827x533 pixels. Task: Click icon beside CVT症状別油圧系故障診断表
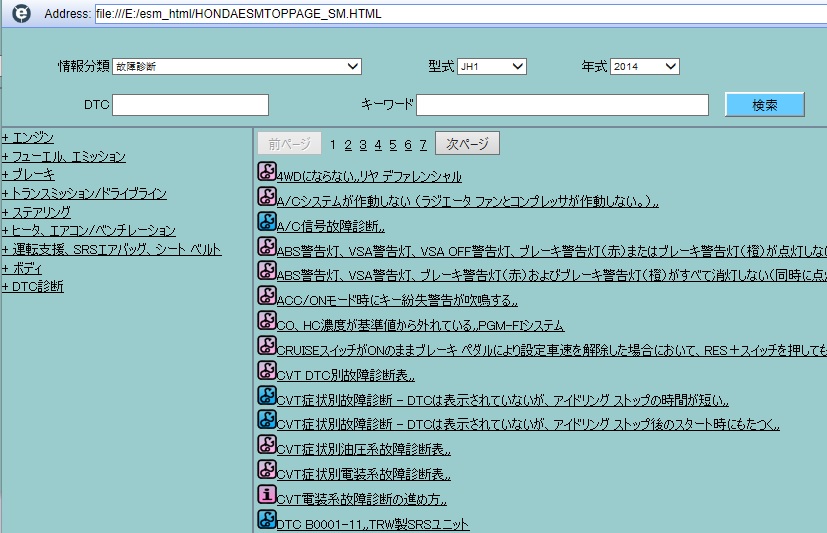point(267,444)
